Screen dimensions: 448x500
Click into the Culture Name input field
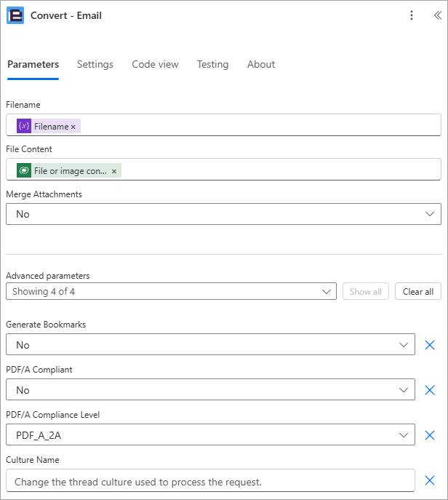210,480
